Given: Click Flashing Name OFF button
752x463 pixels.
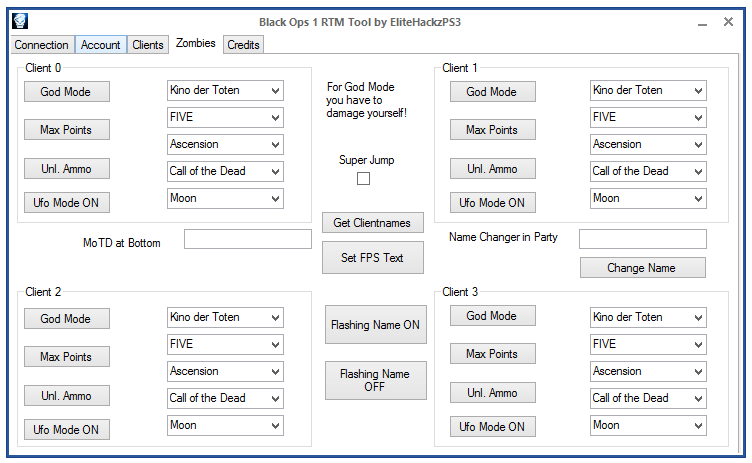Looking at the screenshot, I should [376, 380].
